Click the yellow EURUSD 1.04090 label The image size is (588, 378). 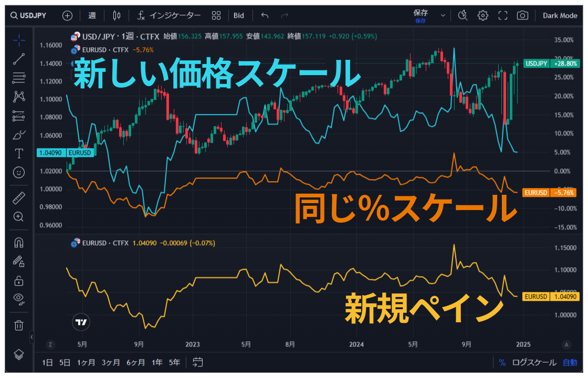coord(551,296)
